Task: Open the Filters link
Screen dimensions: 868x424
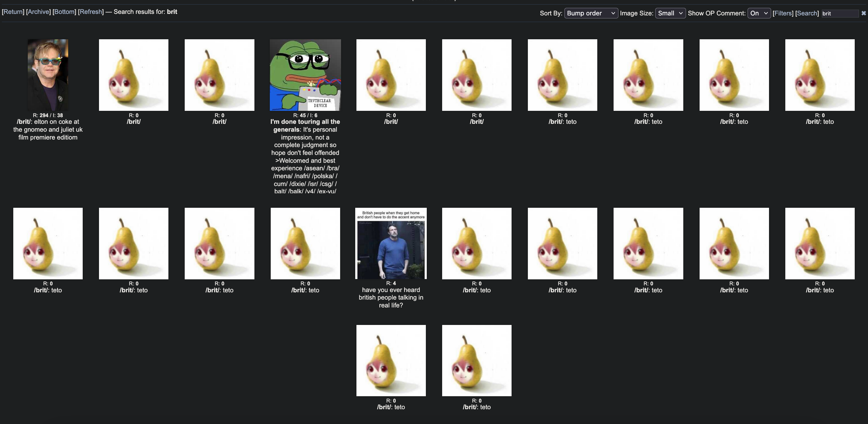Action: coord(783,13)
